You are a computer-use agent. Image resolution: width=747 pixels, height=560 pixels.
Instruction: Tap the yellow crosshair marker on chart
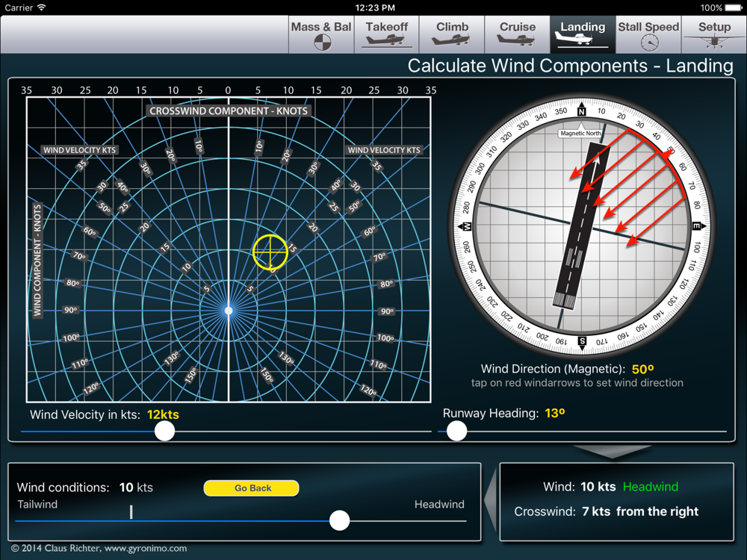[x=270, y=252]
